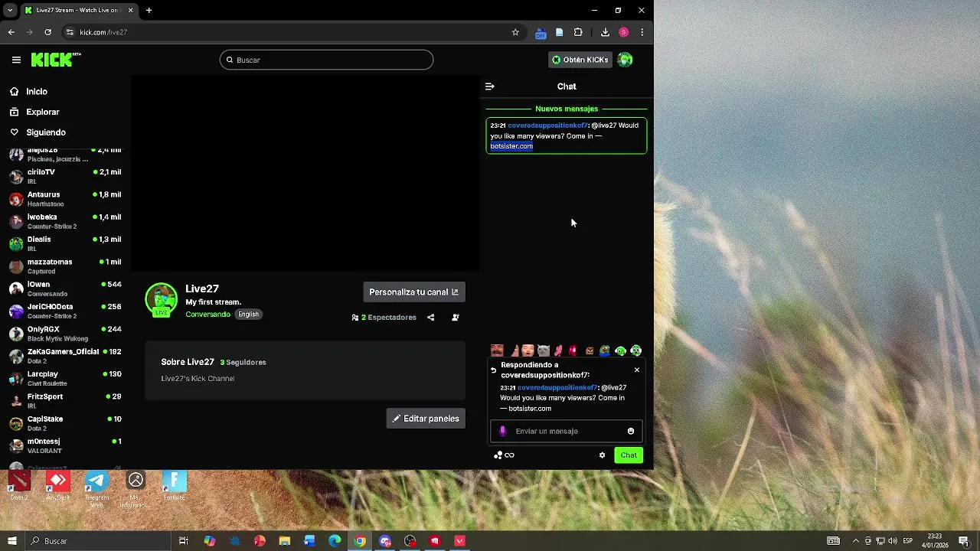This screenshot has height=551, width=980.
Task: Select the gray cat emote
Action: pyautogui.click(x=544, y=350)
